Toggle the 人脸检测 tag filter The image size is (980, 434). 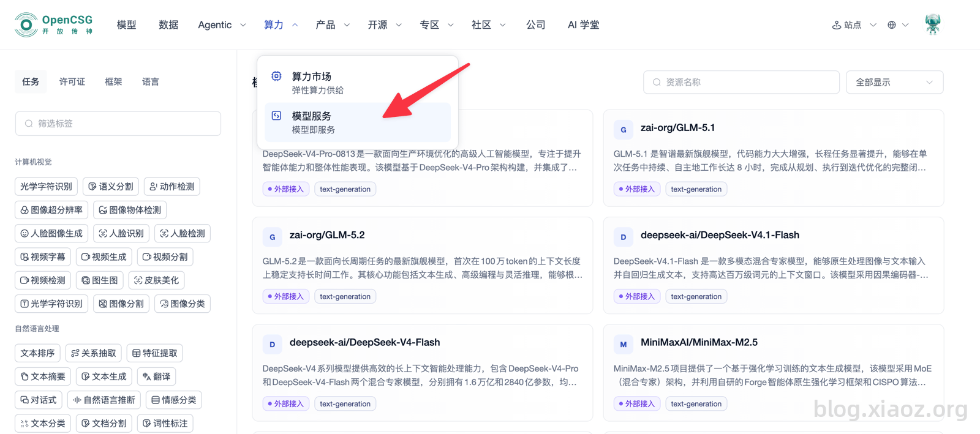tap(183, 233)
